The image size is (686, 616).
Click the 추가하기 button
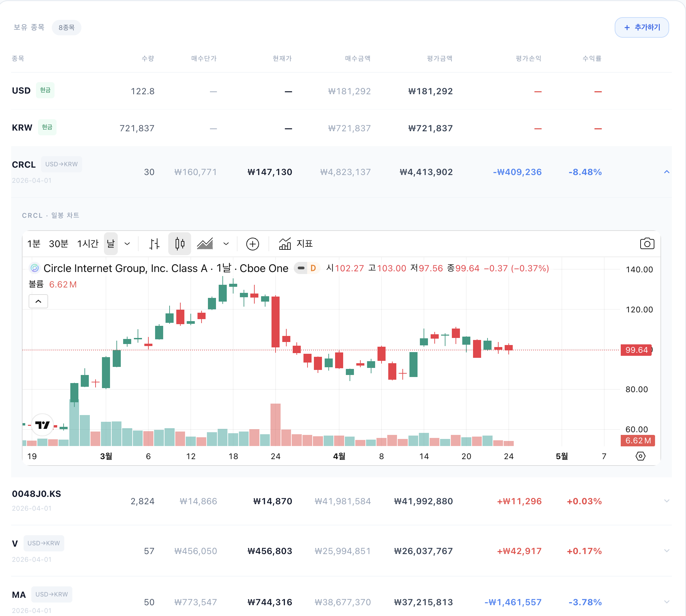641,27
